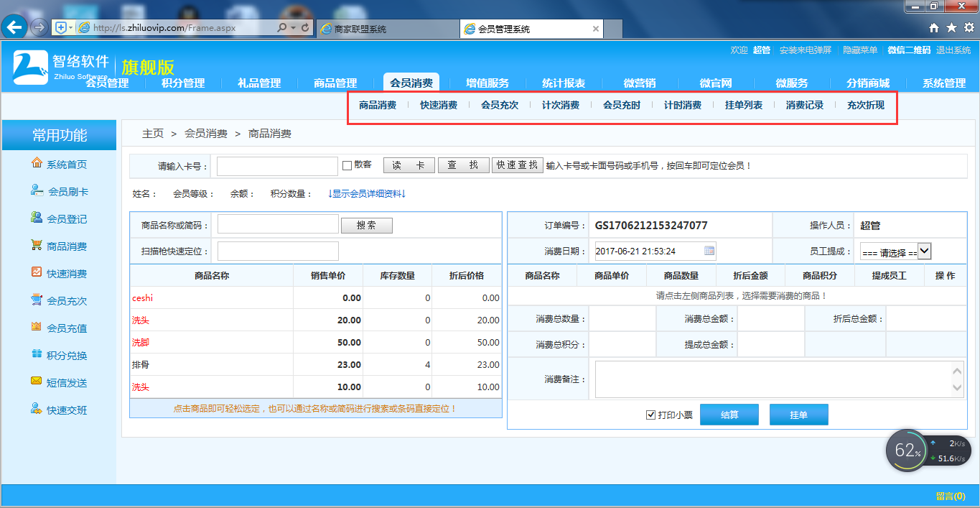Click the 会员登记 icon in sidebar

(x=37, y=218)
